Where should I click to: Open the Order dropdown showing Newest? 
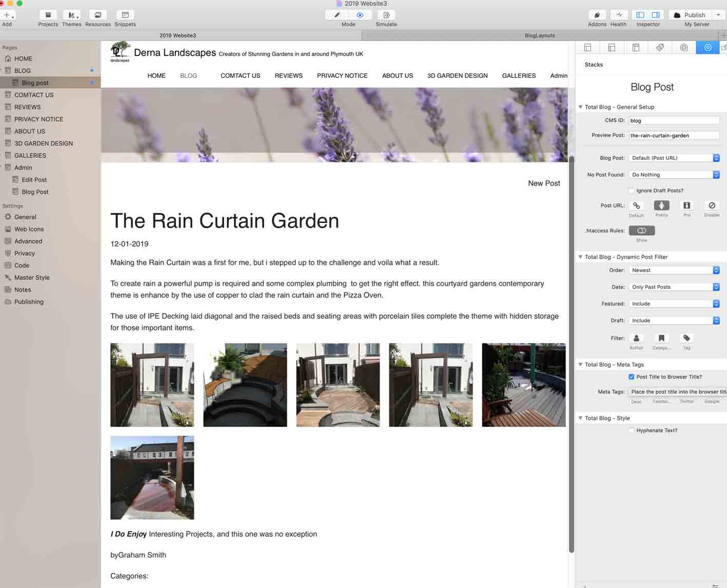[674, 270]
